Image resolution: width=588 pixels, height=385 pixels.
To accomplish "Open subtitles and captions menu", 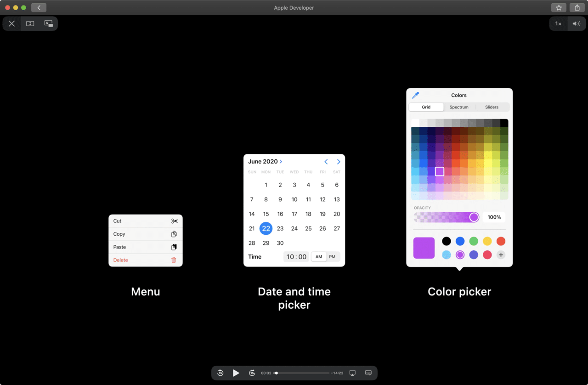I will [x=368, y=373].
